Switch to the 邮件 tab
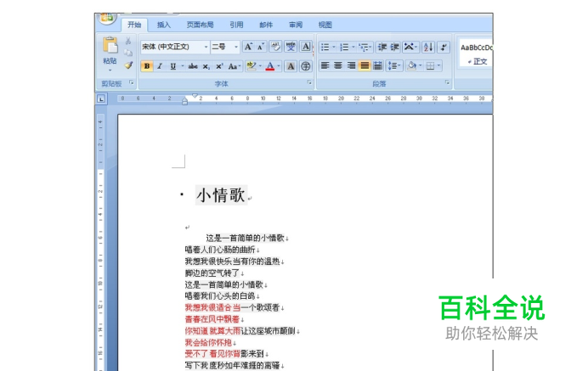Screen dimensions: 588x371 (x=266, y=25)
